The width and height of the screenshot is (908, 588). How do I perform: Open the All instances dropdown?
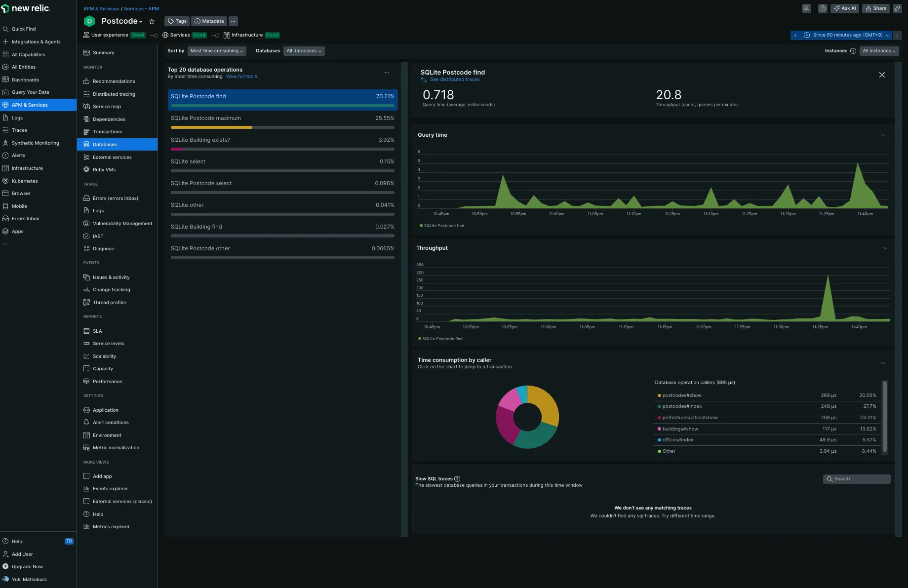[879, 51]
